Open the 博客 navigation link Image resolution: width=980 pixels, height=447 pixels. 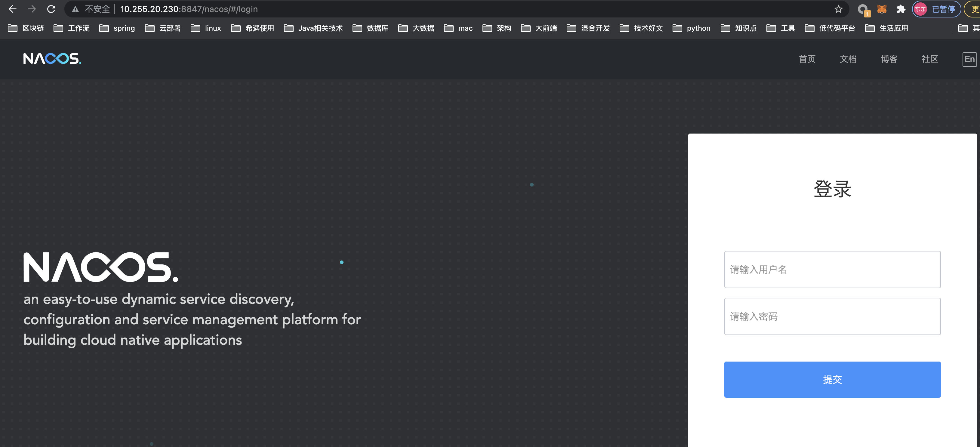pyautogui.click(x=889, y=59)
